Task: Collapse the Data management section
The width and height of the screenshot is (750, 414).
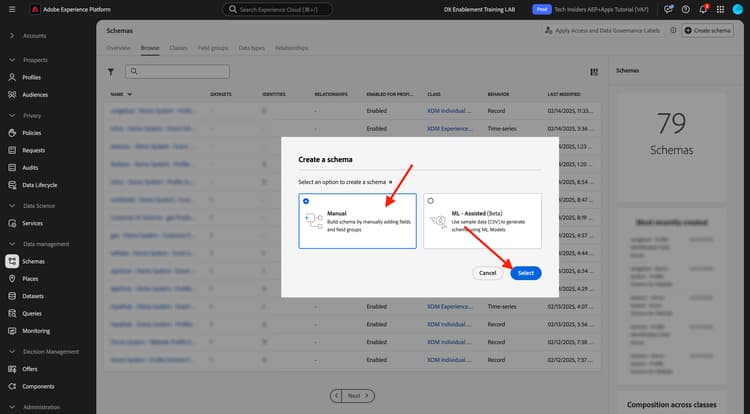Action: pos(12,244)
